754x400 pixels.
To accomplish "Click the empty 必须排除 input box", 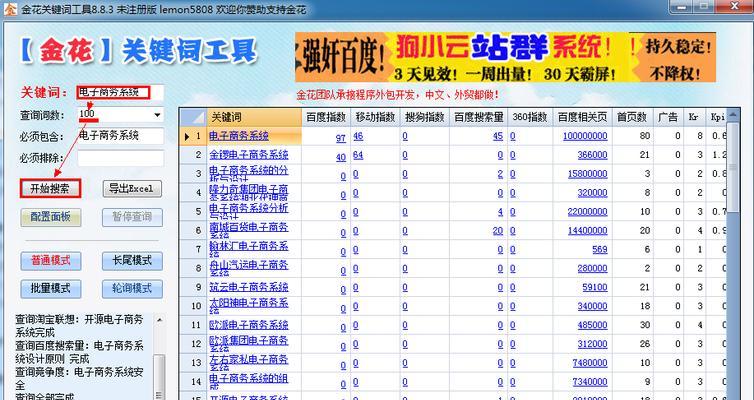I will [x=120, y=158].
